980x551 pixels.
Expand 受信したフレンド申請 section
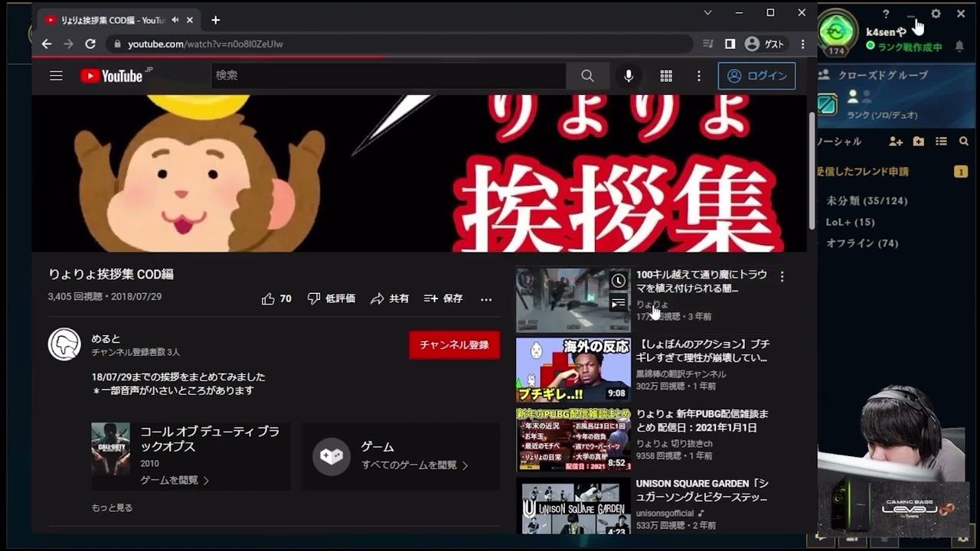(863, 172)
